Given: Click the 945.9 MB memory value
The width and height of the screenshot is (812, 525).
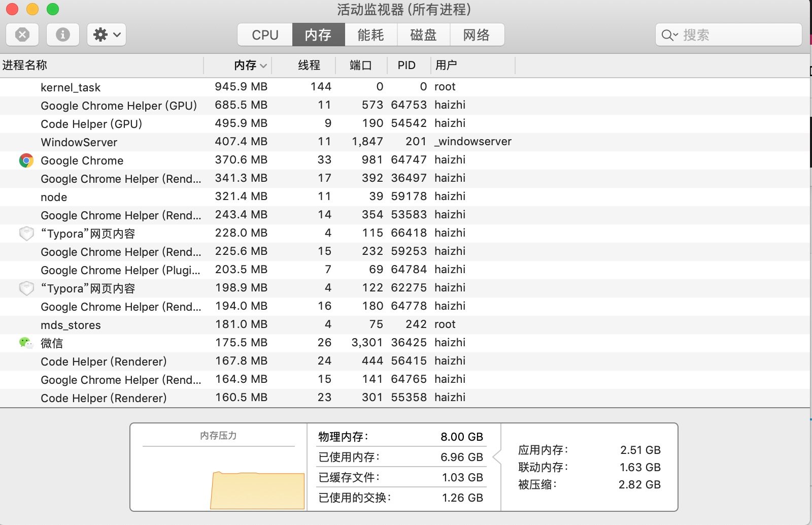Looking at the screenshot, I should [241, 87].
